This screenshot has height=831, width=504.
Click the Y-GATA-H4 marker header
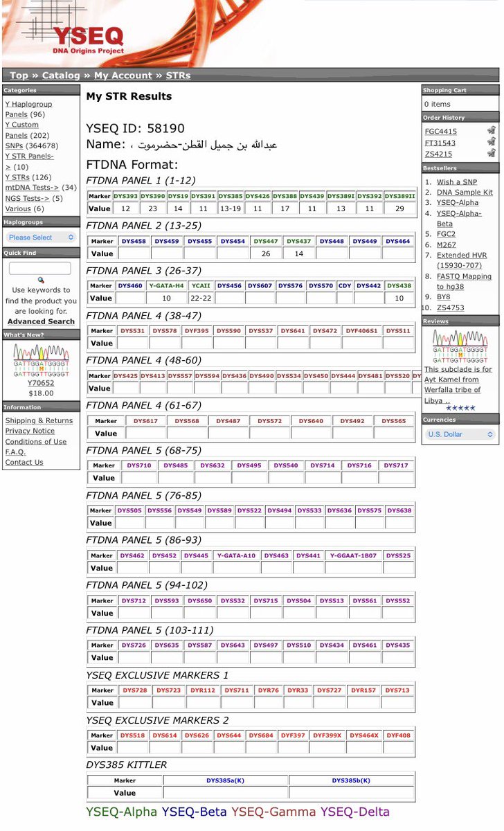click(166, 285)
